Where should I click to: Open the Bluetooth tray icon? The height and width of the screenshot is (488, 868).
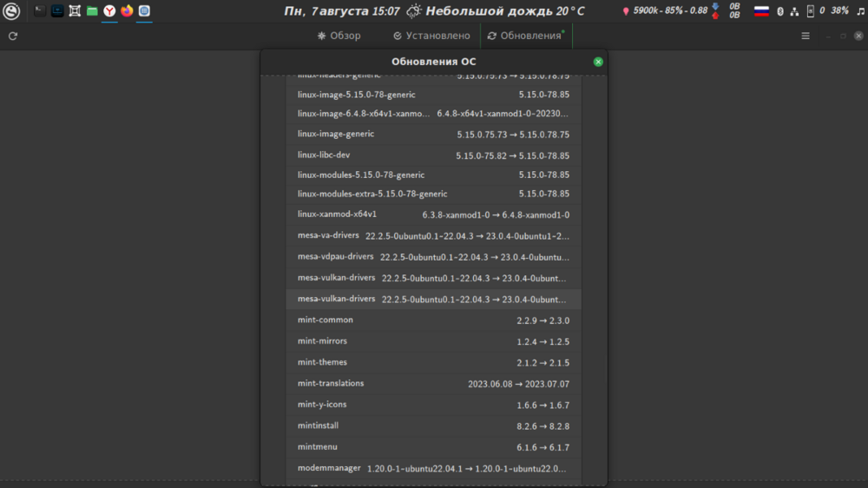point(780,11)
